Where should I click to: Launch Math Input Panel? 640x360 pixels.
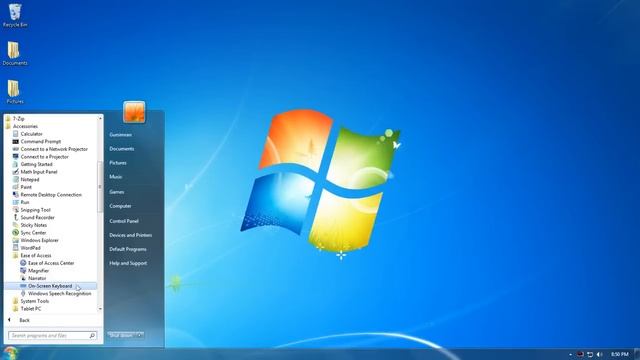(35, 172)
